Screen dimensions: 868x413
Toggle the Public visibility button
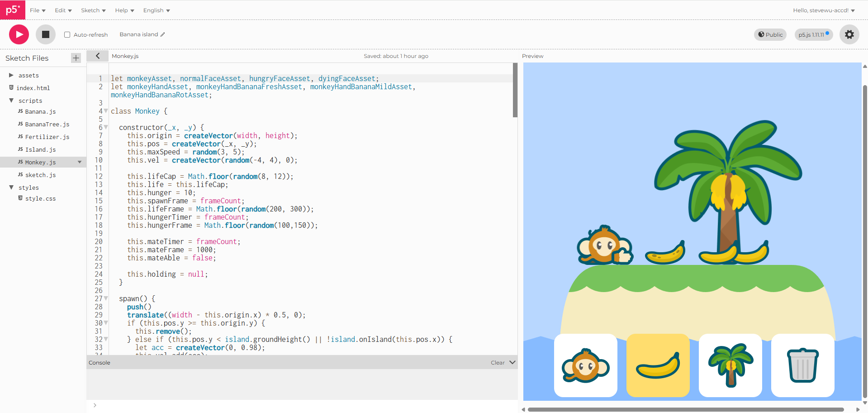[x=770, y=34]
